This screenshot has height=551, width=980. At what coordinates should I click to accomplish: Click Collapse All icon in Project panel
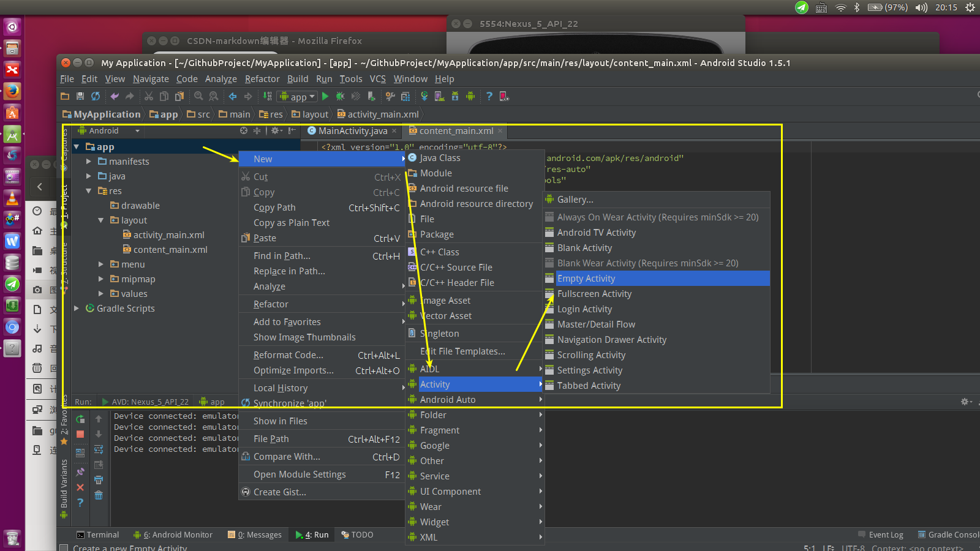[x=257, y=130]
